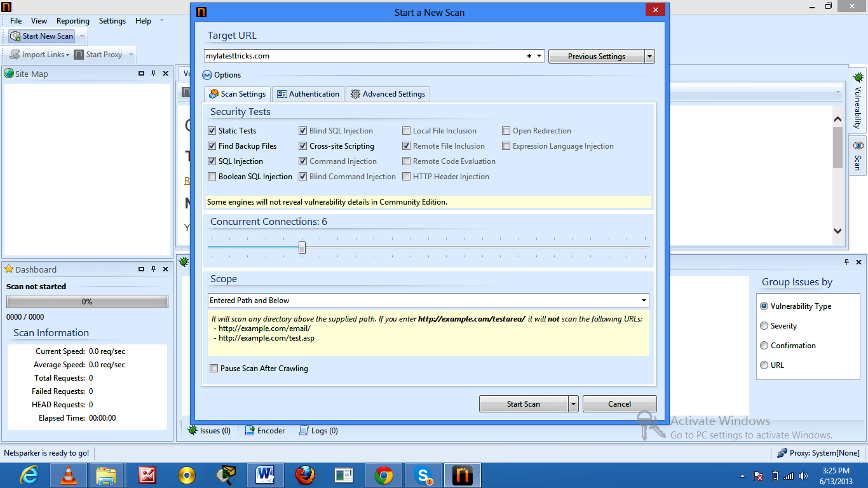868x488 pixels.
Task: Open the Target URL dropdown arrow
Action: point(539,56)
